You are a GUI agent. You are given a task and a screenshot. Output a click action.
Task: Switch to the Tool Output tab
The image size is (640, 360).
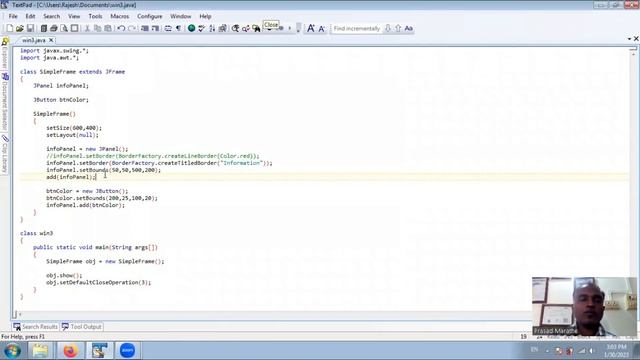tap(82, 327)
